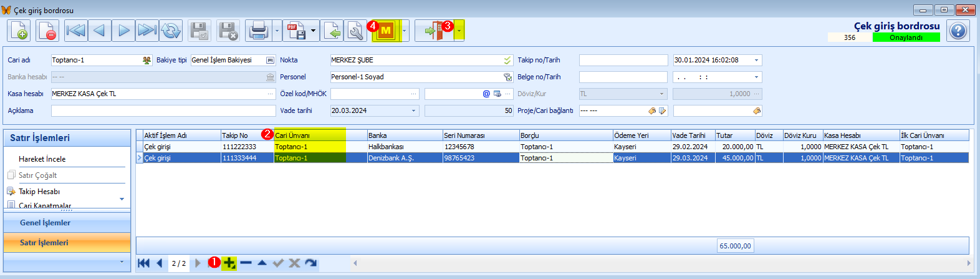Expand dropdown arrow beside the exit door icon
This screenshot has height=279, width=980.
pos(459,31)
